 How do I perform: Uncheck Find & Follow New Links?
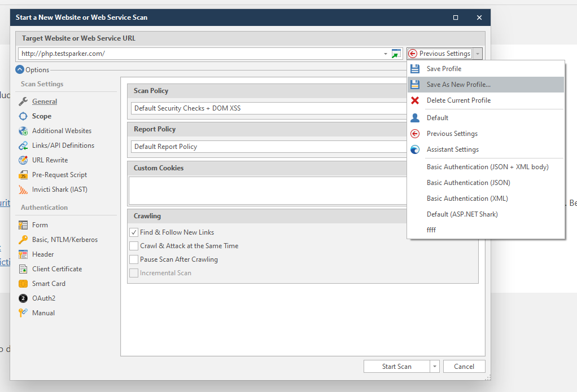134,232
